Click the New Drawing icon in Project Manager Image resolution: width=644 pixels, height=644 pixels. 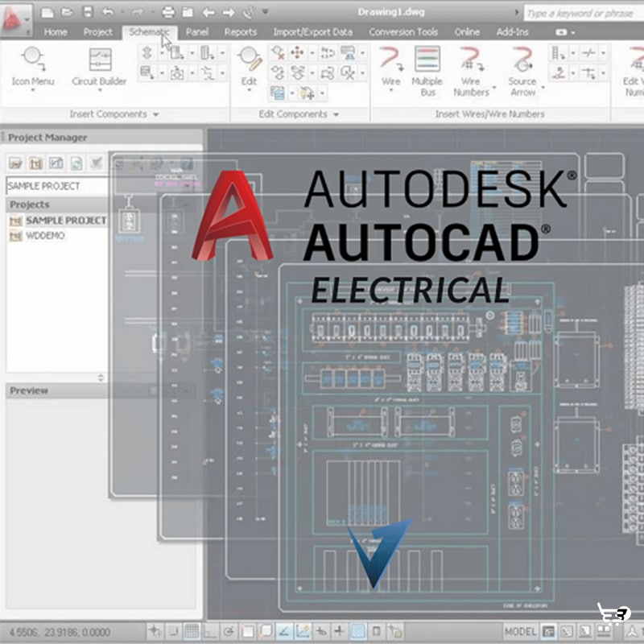tap(56, 163)
